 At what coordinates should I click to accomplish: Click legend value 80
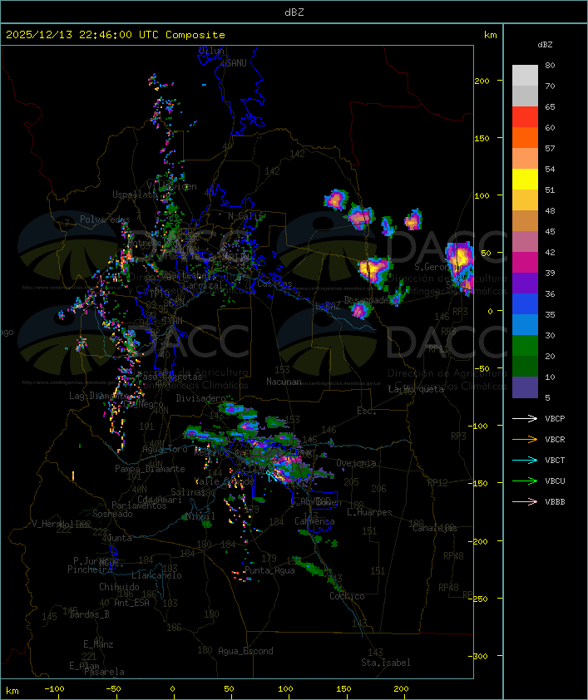(550, 65)
